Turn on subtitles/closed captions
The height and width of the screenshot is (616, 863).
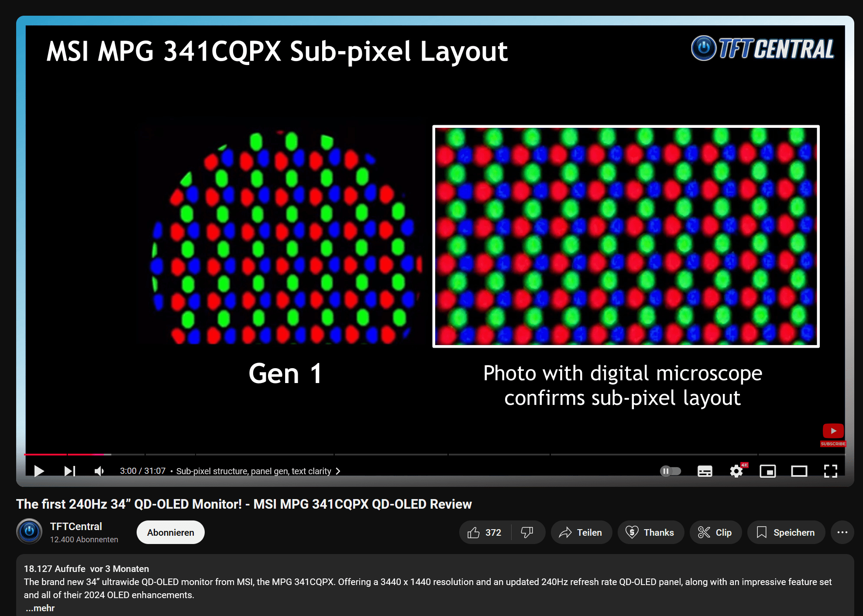coord(705,471)
